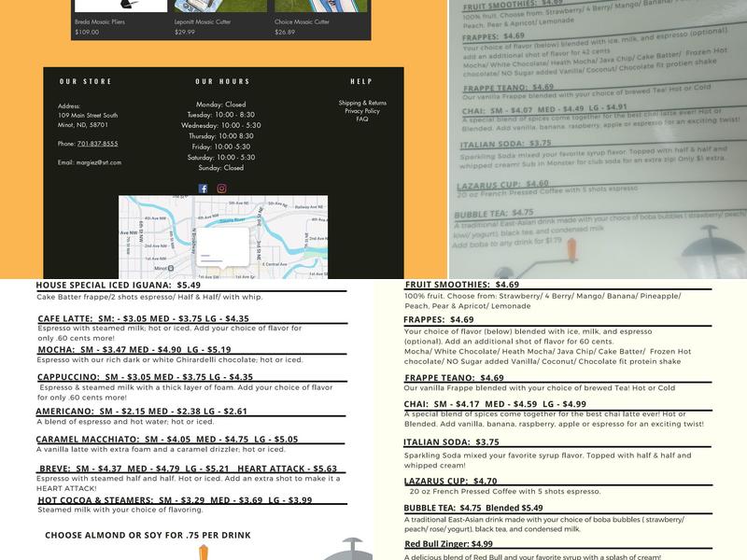
Task: Click the Red Bull Zinger: $4.99 heading
Action: 448,544
